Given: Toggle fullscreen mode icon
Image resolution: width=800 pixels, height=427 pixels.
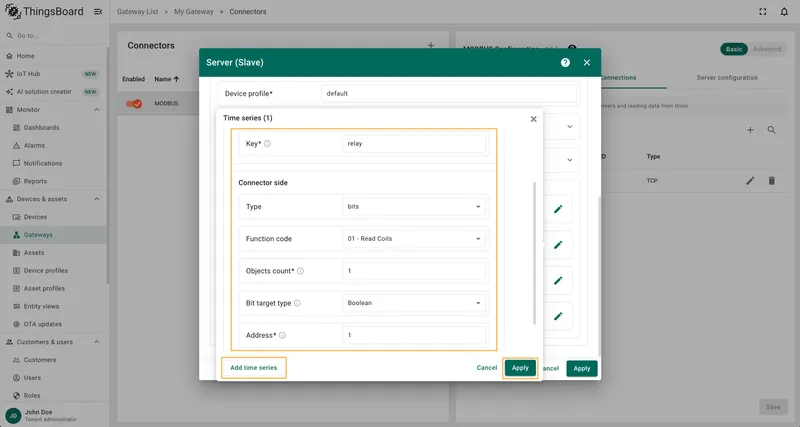Looking at the screenshot, I should click(763, 11).
